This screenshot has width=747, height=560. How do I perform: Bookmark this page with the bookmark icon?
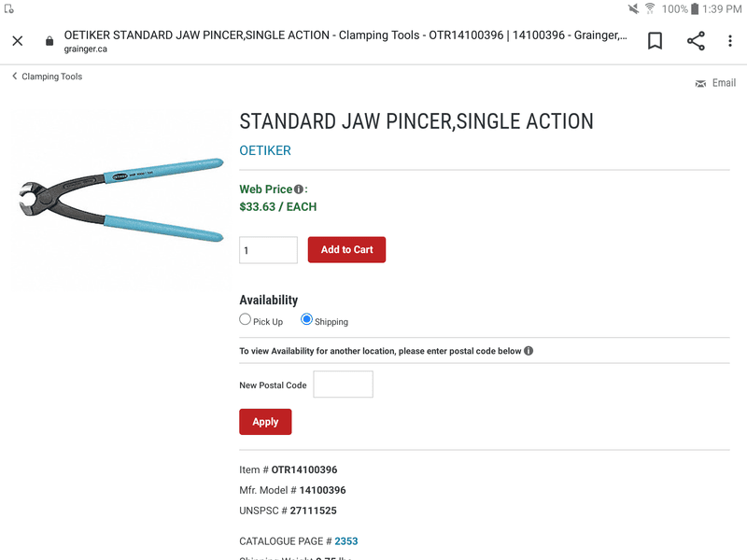tap(655, 41)
